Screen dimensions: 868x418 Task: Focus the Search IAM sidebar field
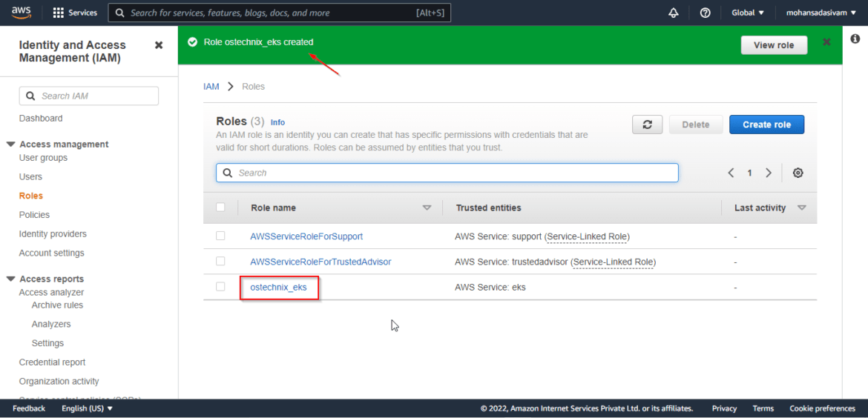pyautogui.click(x=88, y=96)
